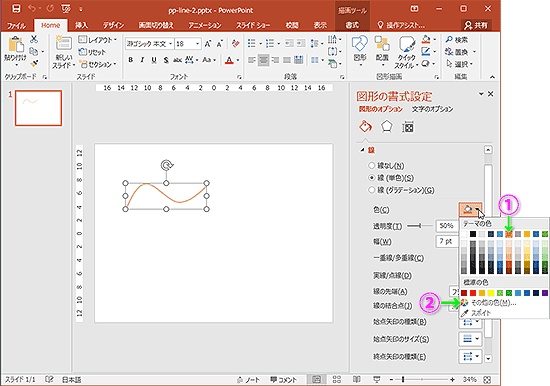Select the Fill & Line paint bucket tab

pos(365,127)
